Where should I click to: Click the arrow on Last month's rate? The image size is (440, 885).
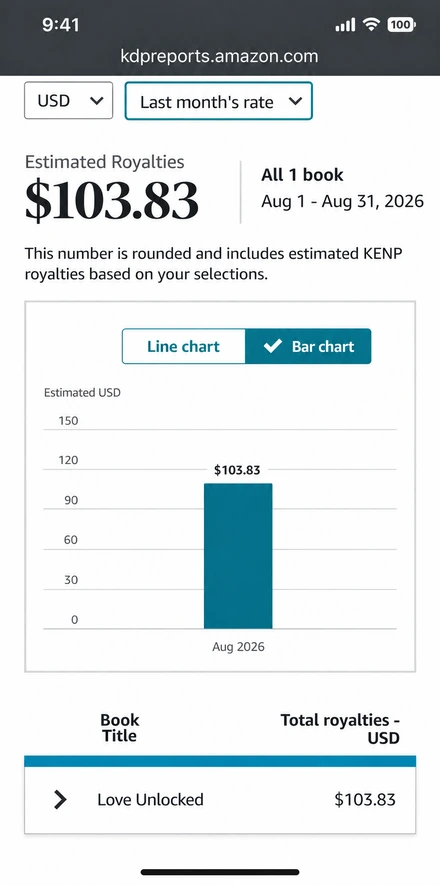[x=296, y=101]
